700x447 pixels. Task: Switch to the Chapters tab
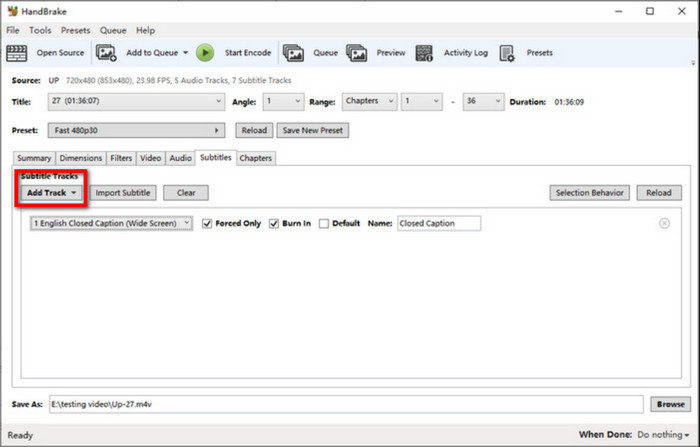(x=255, y=158)
